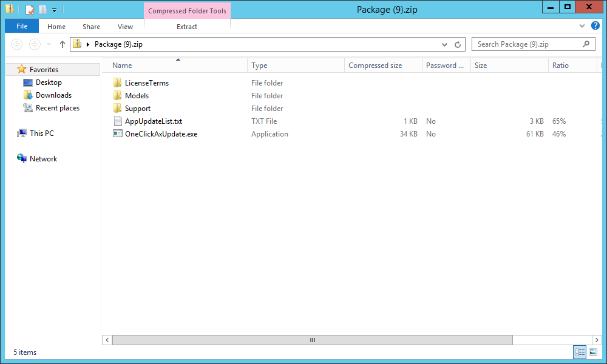
Task: Open the OneClickAxUpdate.exe application file
Action: click(x=161, y=134)
